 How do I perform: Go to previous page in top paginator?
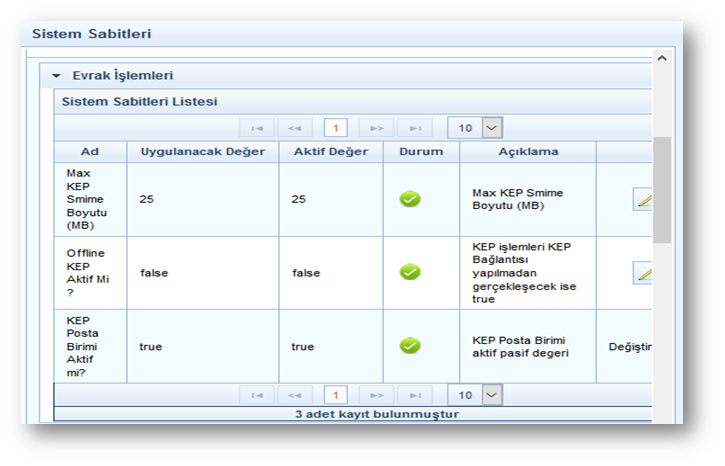[x=294, y=128]
